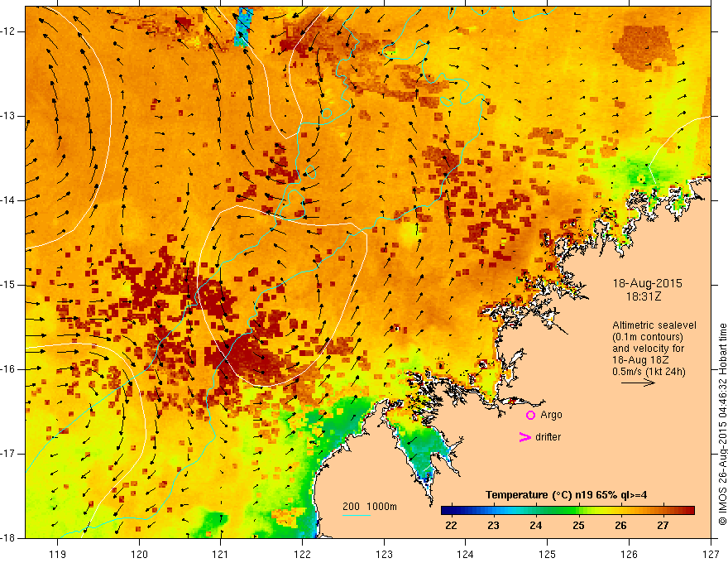
Task: Click the magenta drifter arrowhead legend symbol
Action: click(x=525, y=437)
